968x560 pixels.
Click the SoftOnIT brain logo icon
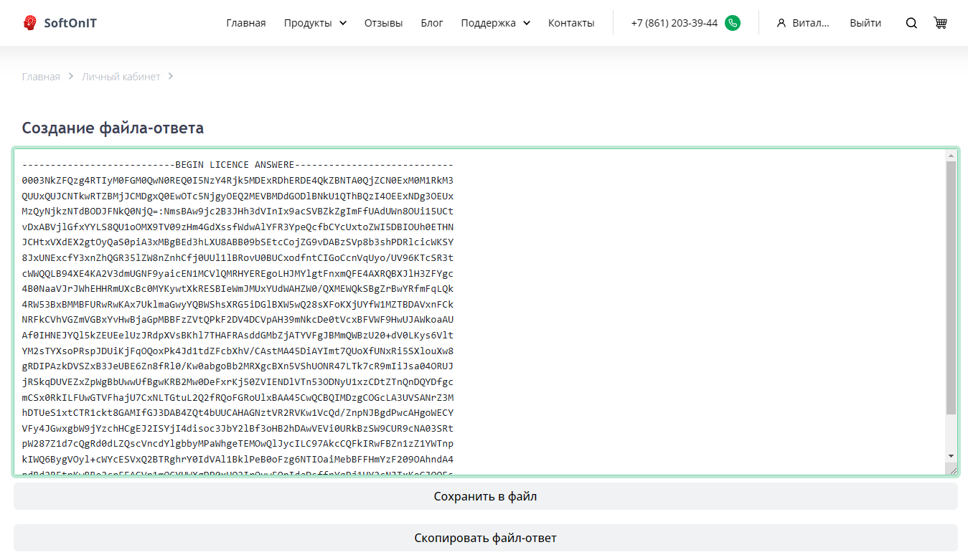[29, 23]
